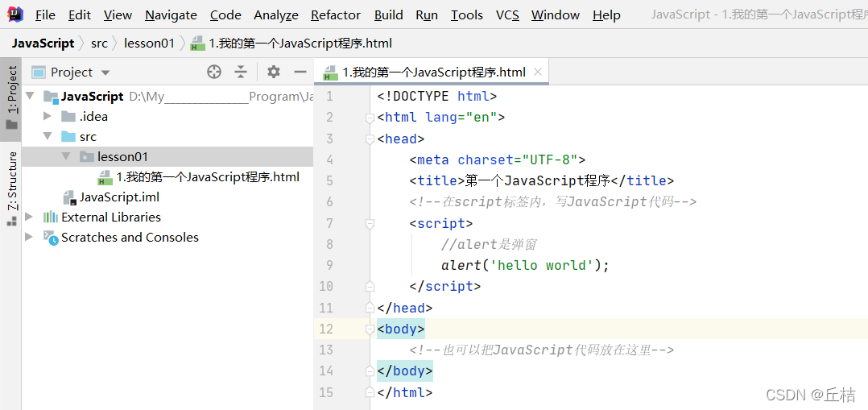
Task: Click the IntelliJ IDEA logo icon
Action: pos(14,14)
